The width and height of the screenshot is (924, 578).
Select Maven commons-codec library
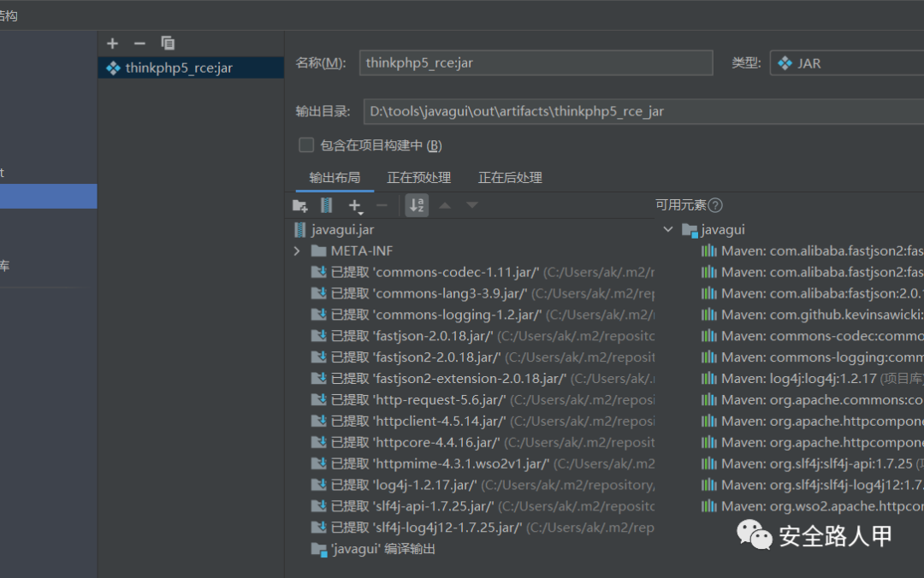click(x=812, y=336)
